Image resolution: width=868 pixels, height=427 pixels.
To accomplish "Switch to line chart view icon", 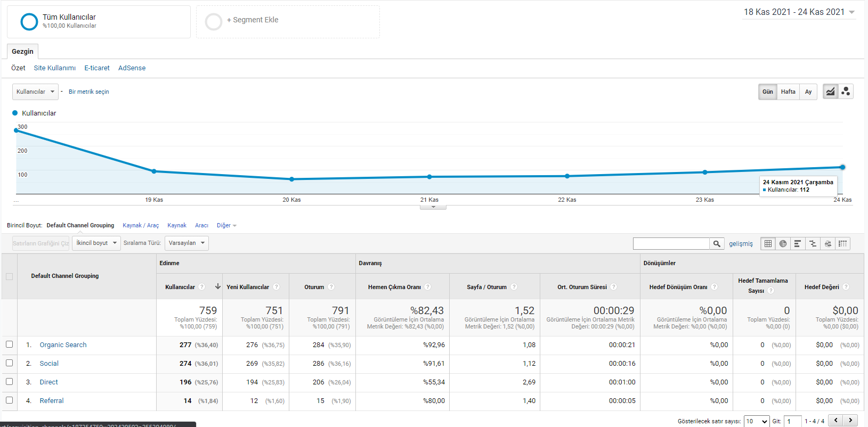I will 830,92.
